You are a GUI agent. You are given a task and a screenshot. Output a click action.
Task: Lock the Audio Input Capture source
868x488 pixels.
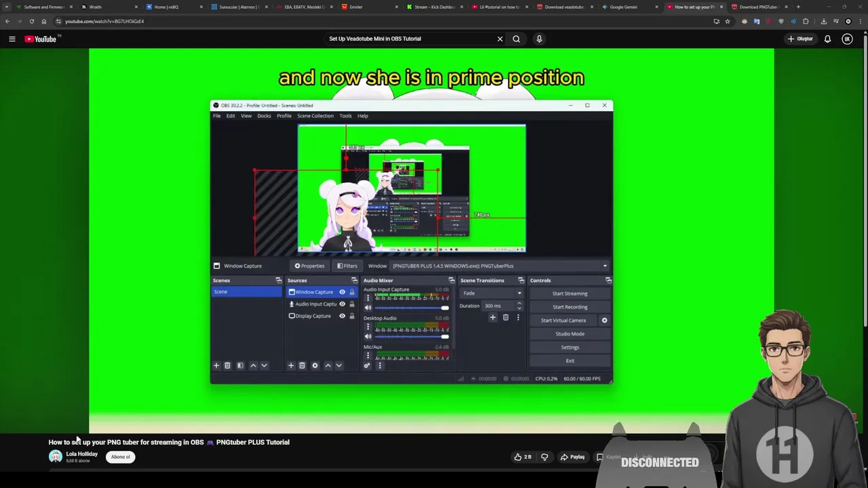click(351, 304)
